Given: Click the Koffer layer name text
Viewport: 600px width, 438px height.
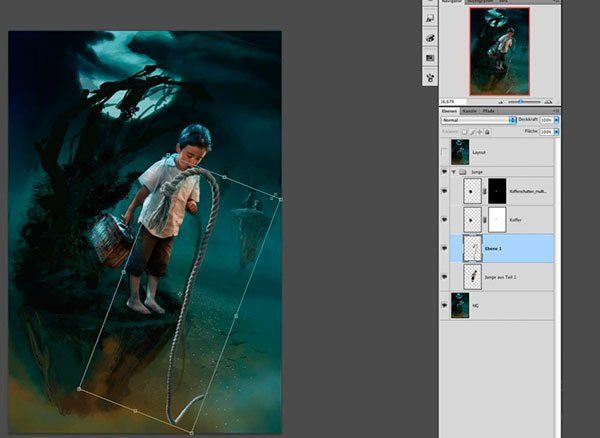Looking at the screenshot, I should pos(515,220).
